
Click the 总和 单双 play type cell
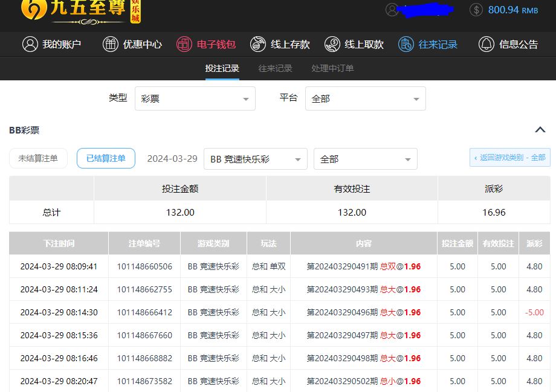(x=268, y=266)
